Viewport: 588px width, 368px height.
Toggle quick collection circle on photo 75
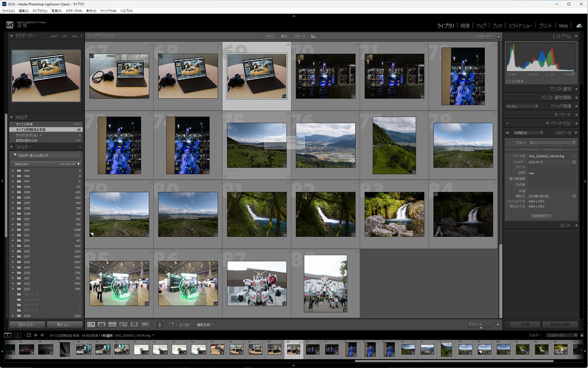284,126
